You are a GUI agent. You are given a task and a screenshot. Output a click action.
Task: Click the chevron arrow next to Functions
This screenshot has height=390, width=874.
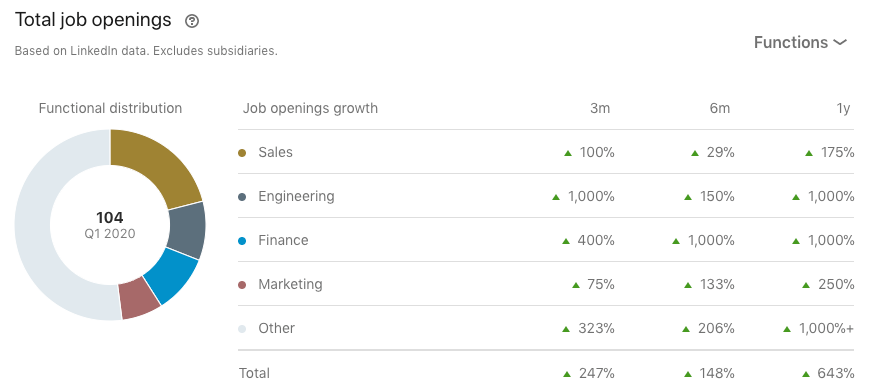[x=839, y=43]
